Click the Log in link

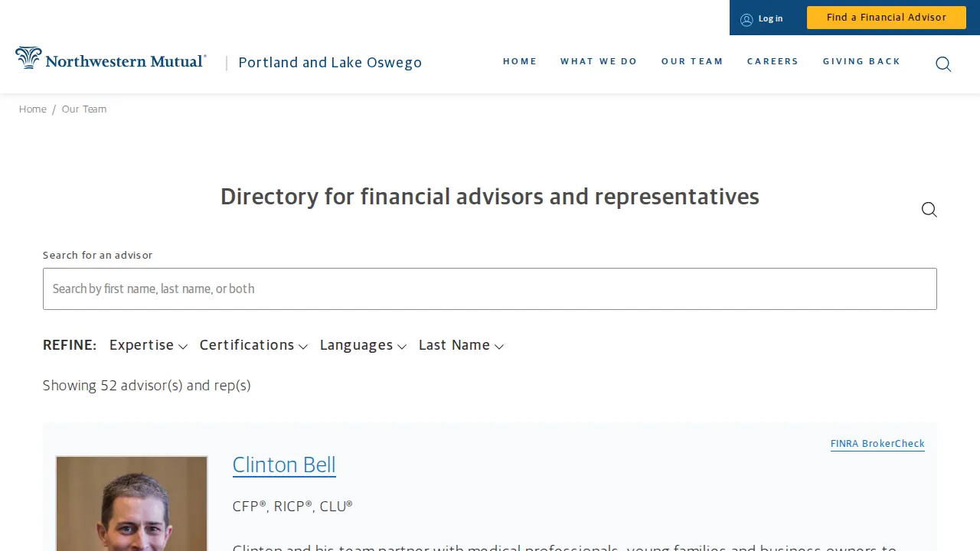pyautogui.click(x=770, y=18)
